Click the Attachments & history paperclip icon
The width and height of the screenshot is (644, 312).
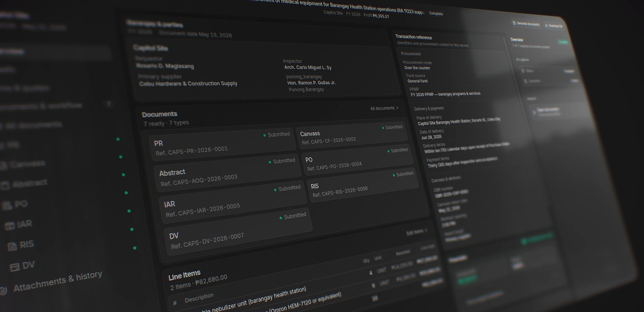3,291
